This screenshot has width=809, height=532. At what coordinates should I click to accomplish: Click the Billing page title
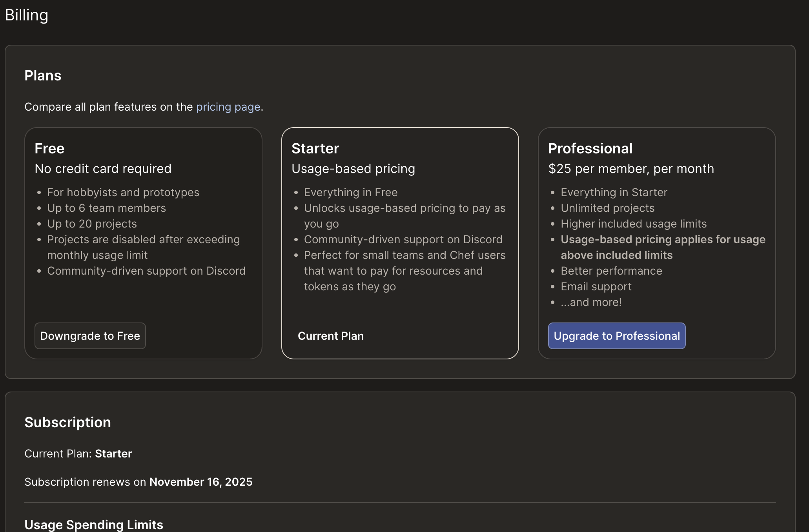(x=27, y=15)
